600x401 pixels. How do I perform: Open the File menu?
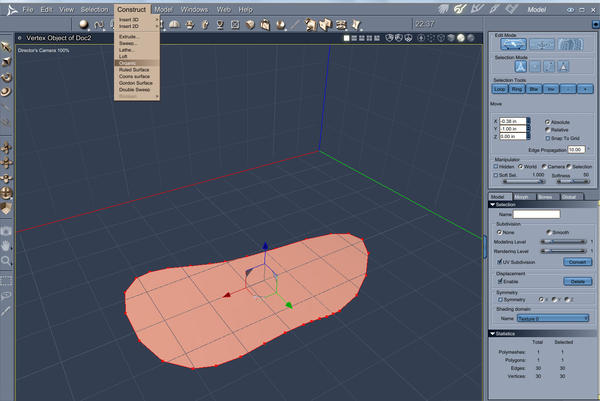coord(28,10)
